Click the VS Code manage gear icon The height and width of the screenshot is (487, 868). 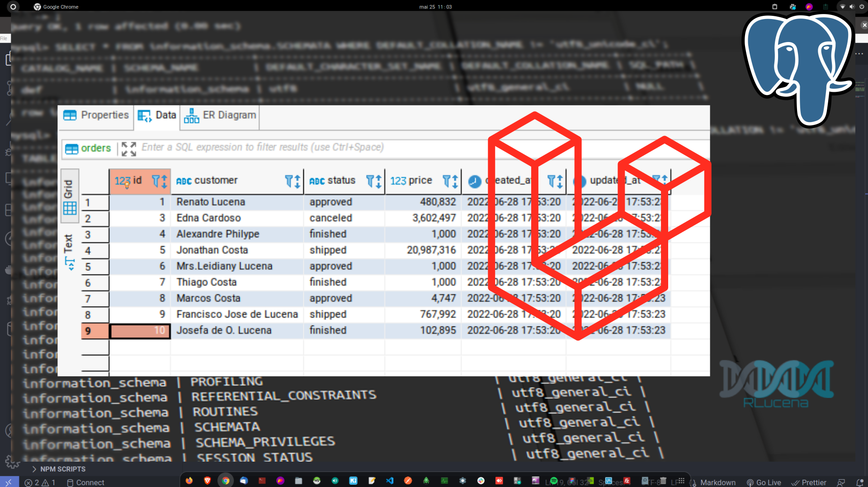coord(12,462)
